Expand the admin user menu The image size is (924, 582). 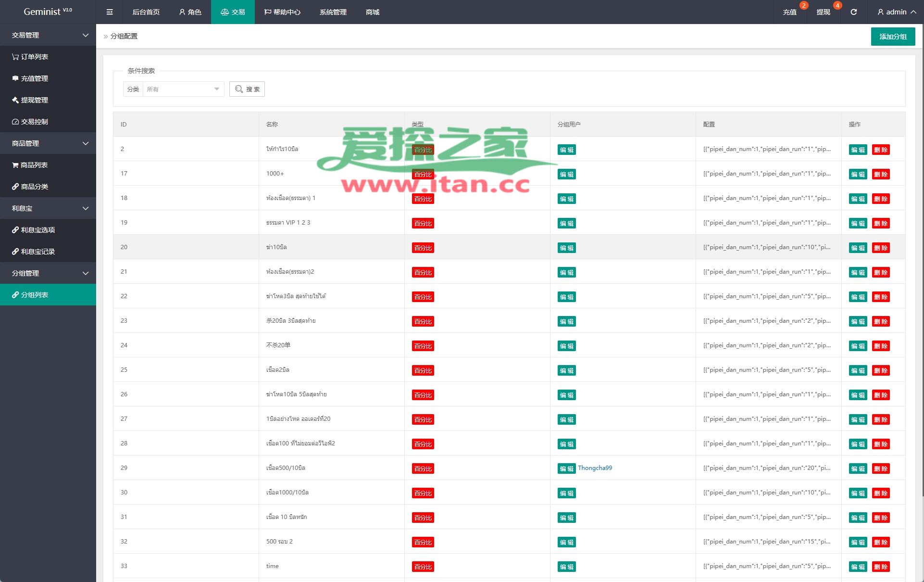click(x=896, y=12)
